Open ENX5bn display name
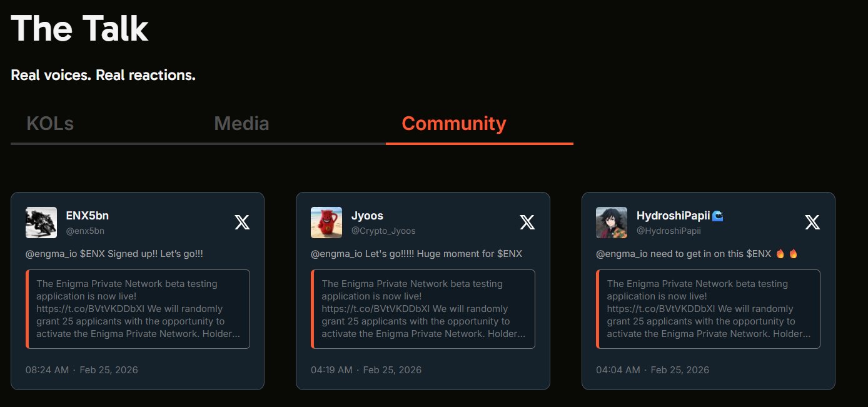Viewport: 868px width, 407px height. [88, 216]
